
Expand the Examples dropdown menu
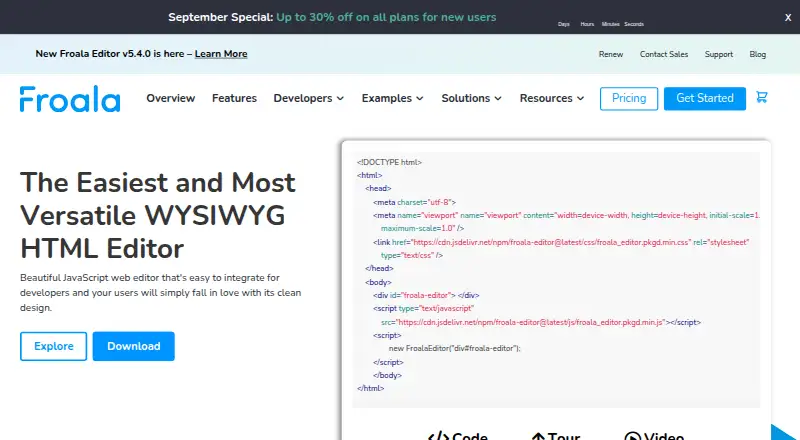click(392, 98)
